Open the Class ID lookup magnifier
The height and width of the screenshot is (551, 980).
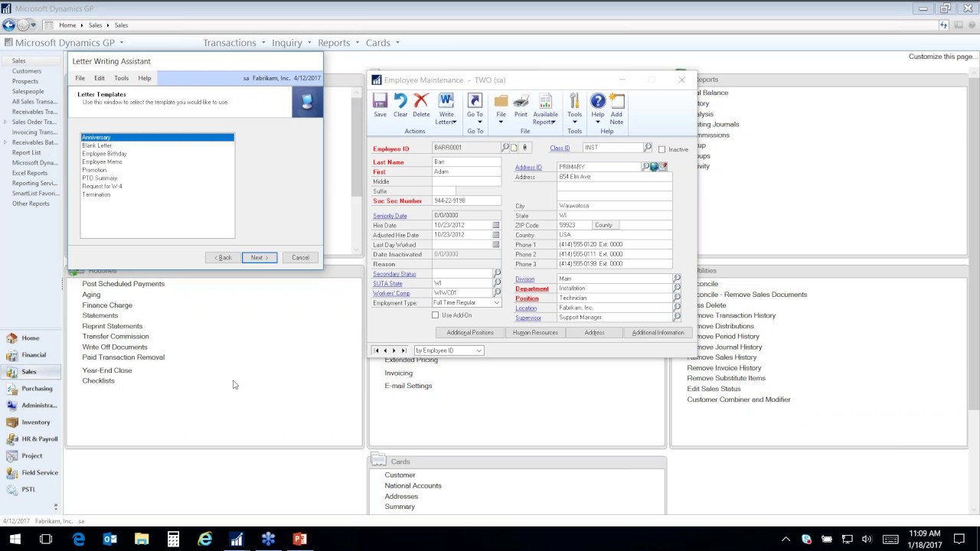[x=648, y=147]
